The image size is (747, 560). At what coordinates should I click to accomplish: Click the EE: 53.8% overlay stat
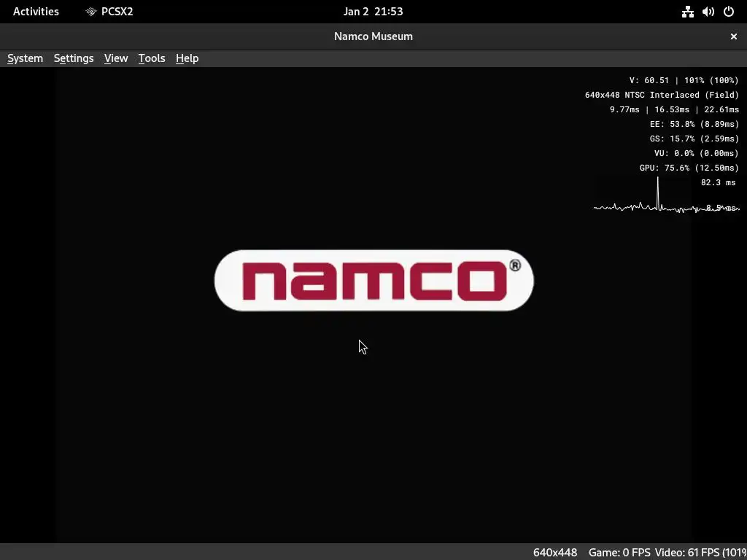tap(694, 124)
